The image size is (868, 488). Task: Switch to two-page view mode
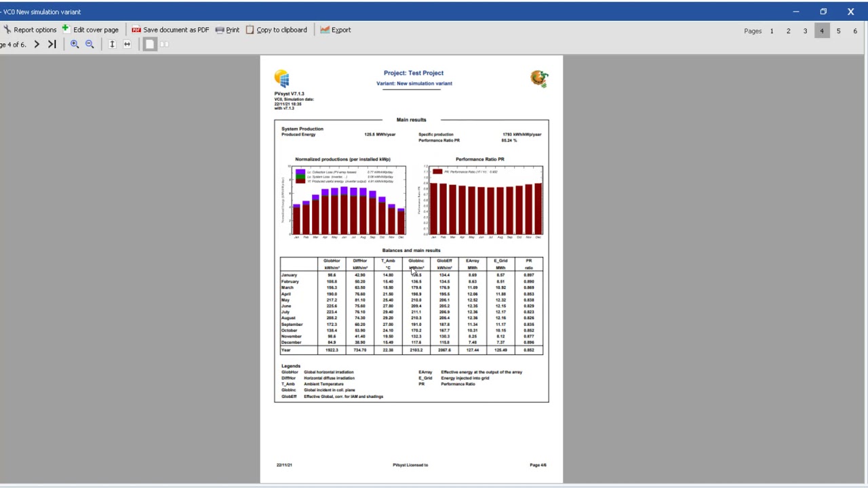[x=164, y=45]
